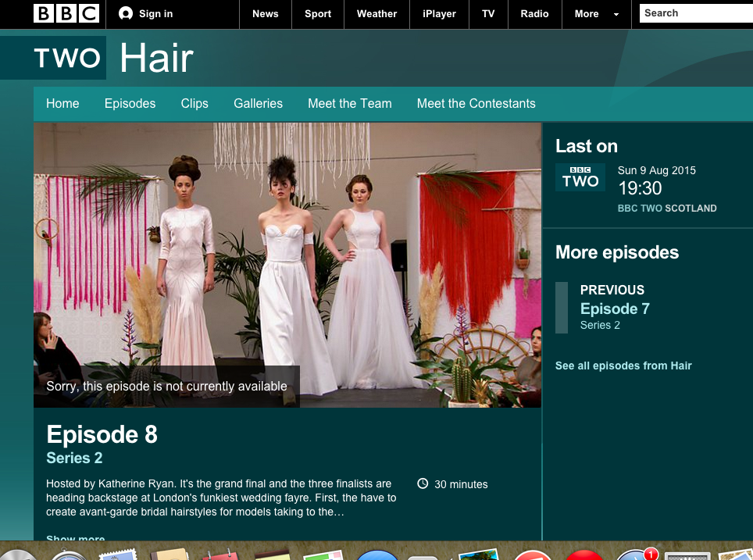Click the More menu label
This screenshot has width=753, height=560.
(x=587, y=14)
